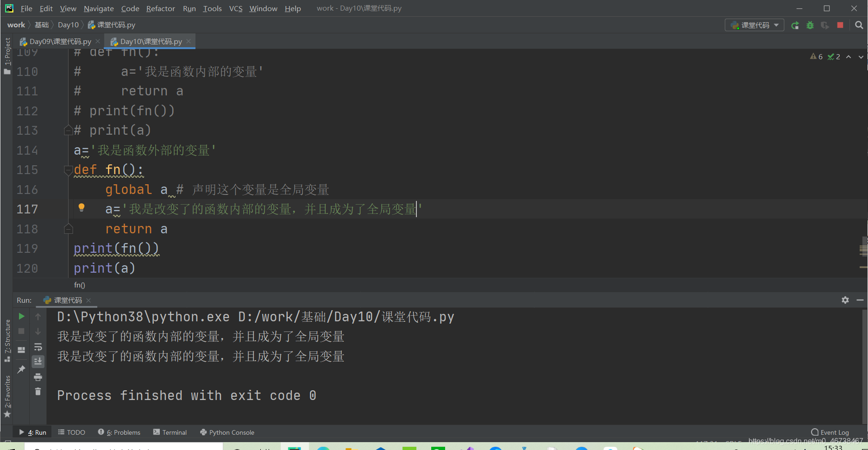This screenshot has height=450, width=868.
Task: Open the 6: Problems tool window tab
Action: [x=119, y=432]
